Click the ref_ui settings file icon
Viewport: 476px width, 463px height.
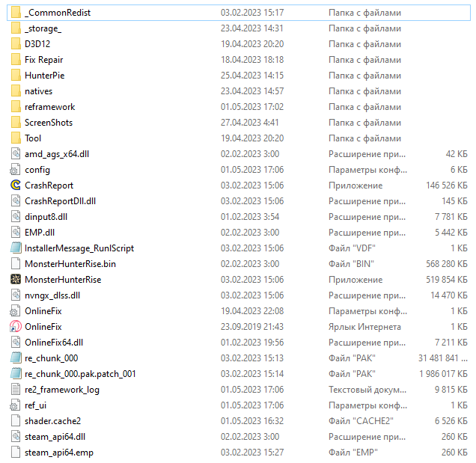[16, 405]
